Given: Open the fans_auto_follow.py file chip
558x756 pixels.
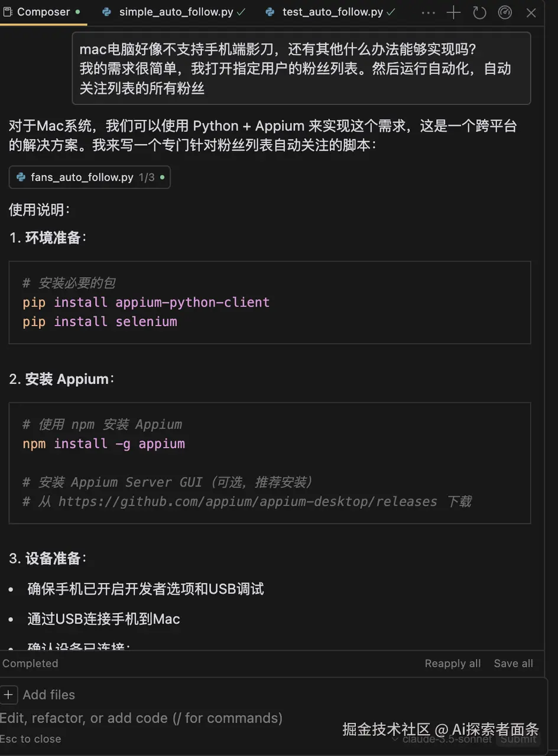Looking at the screenshot, I should pos(90,177).
